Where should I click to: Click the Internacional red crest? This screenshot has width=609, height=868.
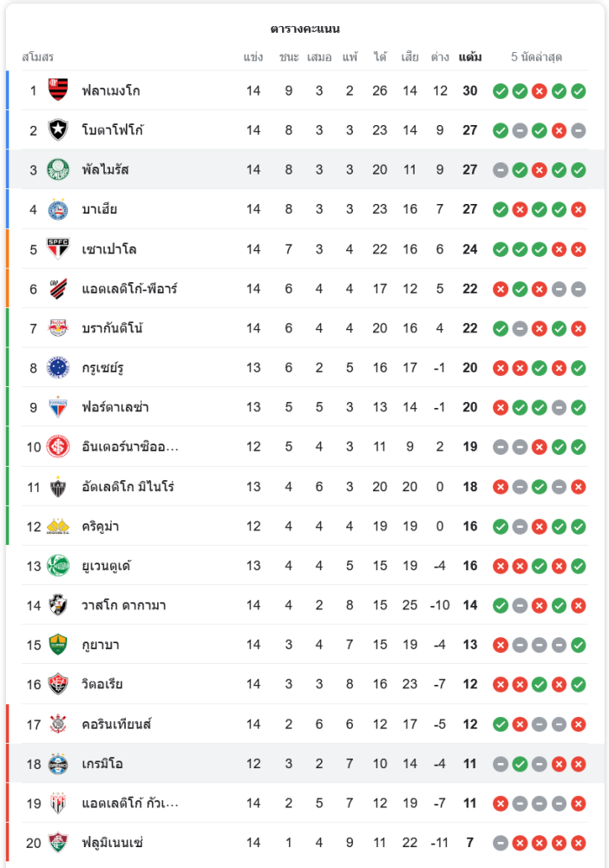[x=58, y=447]
